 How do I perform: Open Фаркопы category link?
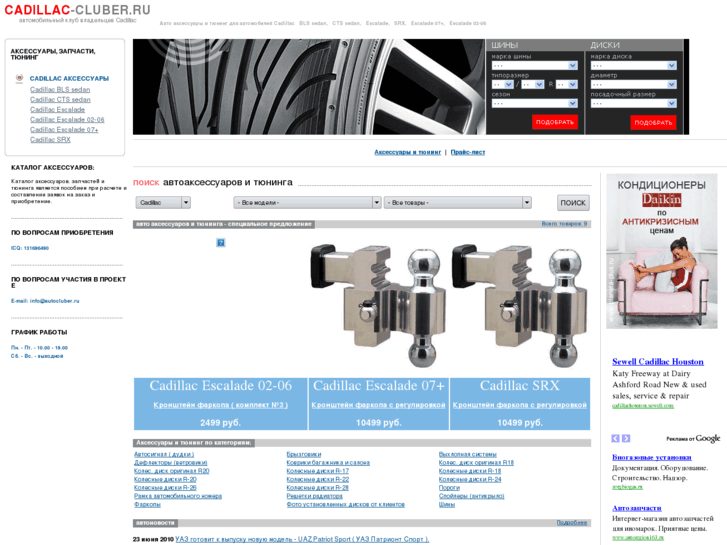[x=147, y=505]
